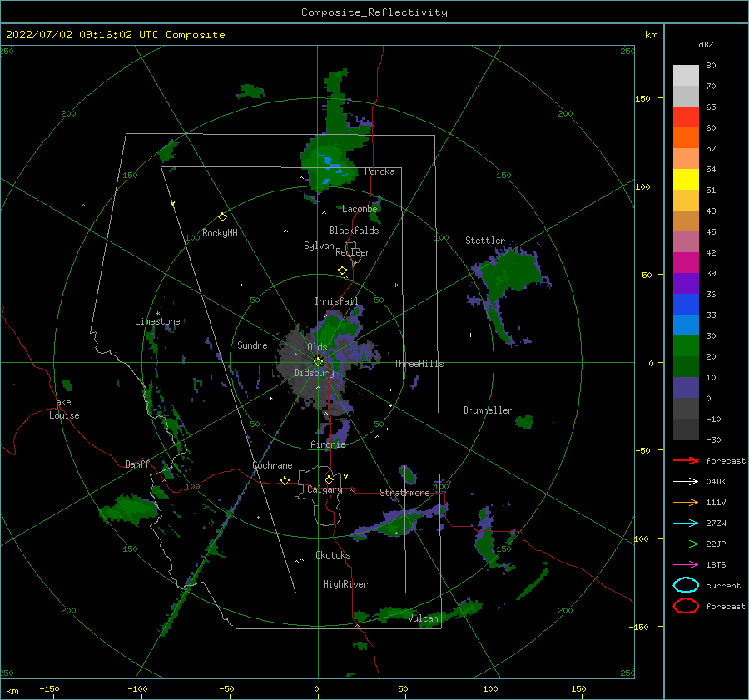
Task: Select the red forecast arrow in legend
Action: click(x=686, y=460)
